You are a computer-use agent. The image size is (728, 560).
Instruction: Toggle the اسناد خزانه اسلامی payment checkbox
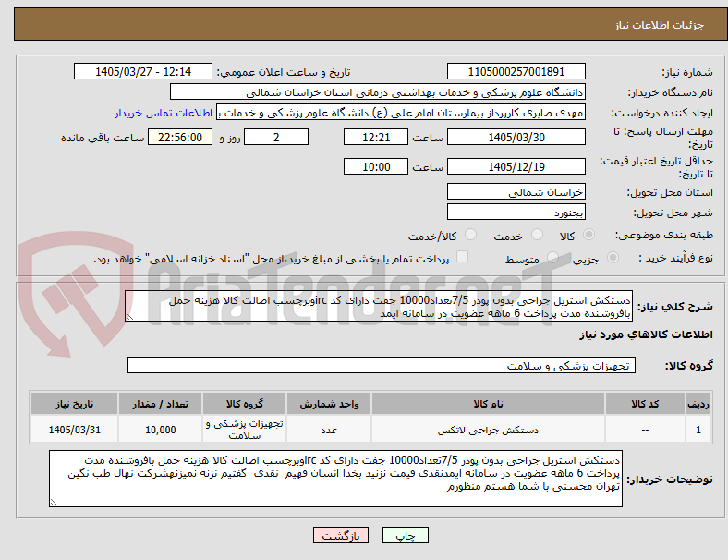click(x=463, y=257)
